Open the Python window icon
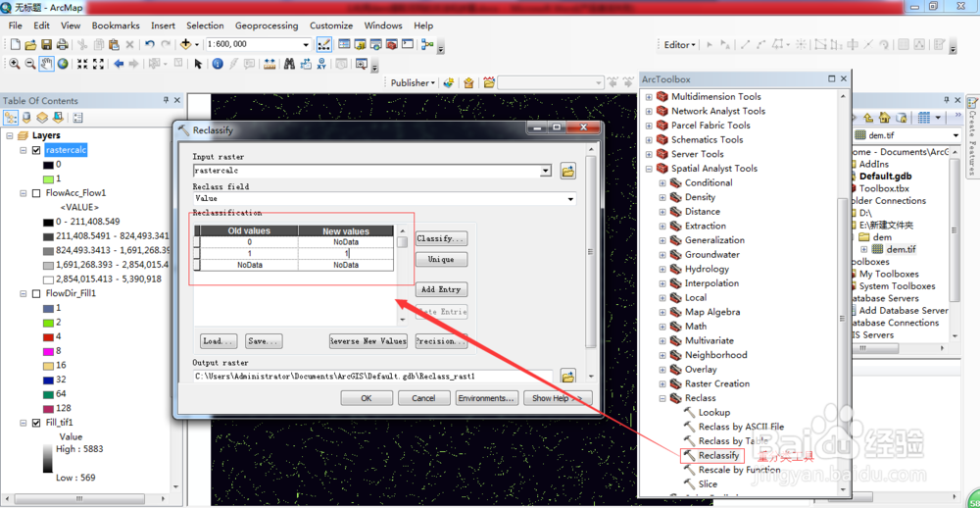 (408, 44)
